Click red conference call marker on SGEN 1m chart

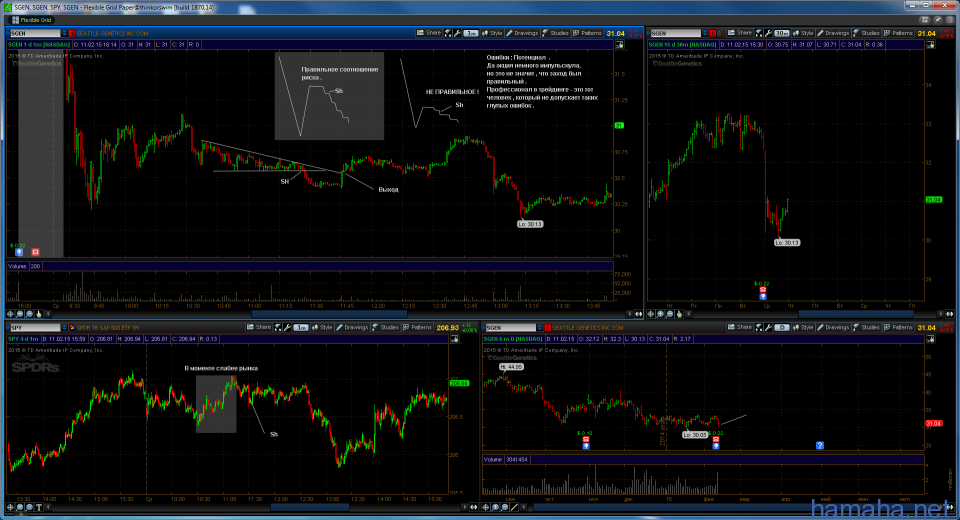pyautogui.click(x=36, y=252)
